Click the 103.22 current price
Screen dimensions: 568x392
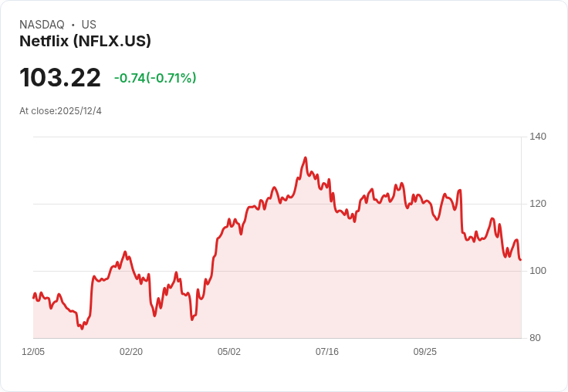60,77
